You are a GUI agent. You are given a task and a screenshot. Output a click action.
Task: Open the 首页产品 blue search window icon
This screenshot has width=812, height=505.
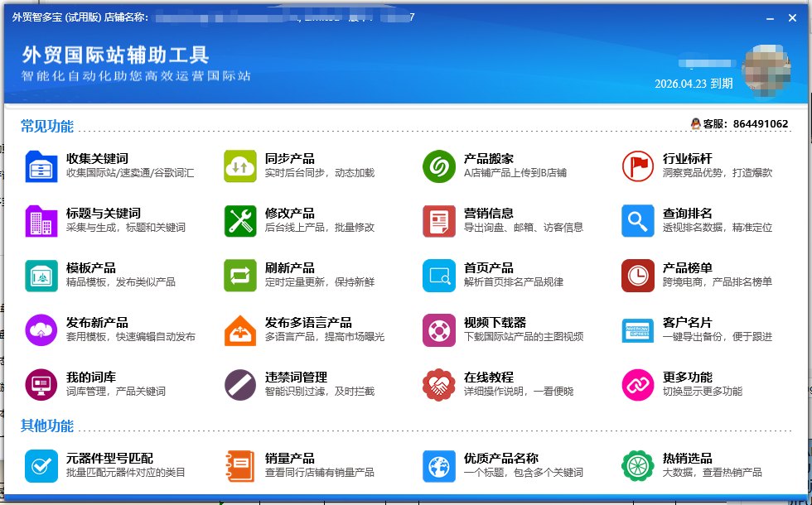(439, 276)
